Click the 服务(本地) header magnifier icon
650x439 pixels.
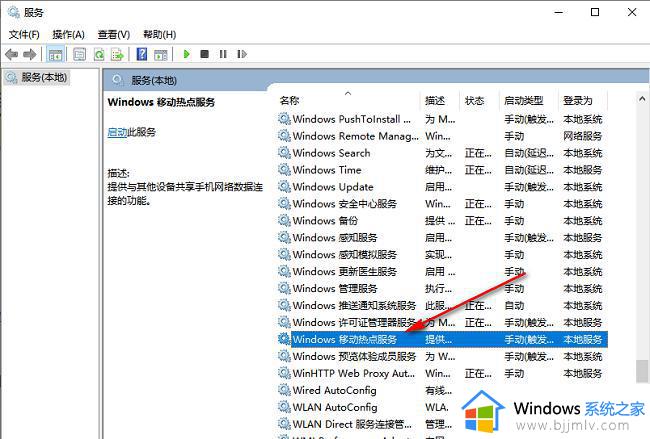click(x=118, y=80)
